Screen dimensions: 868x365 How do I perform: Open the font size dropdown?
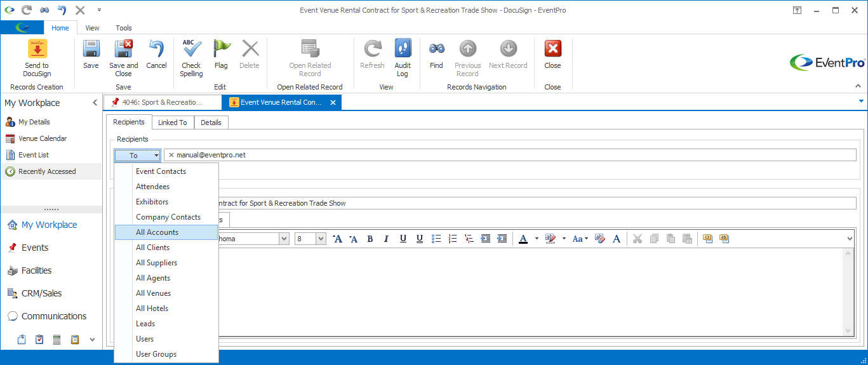321,239
